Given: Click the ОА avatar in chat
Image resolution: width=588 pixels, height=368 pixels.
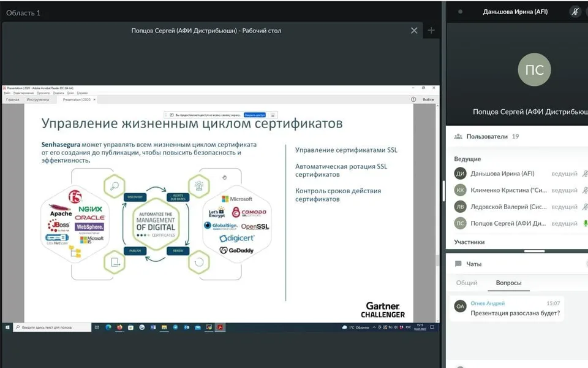Looking at the screenshot, I should point(460,306).
